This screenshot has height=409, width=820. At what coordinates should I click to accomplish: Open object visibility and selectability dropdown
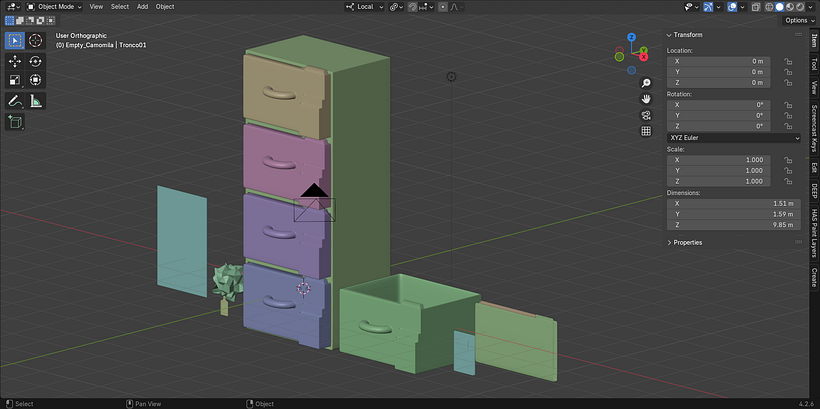692,7
